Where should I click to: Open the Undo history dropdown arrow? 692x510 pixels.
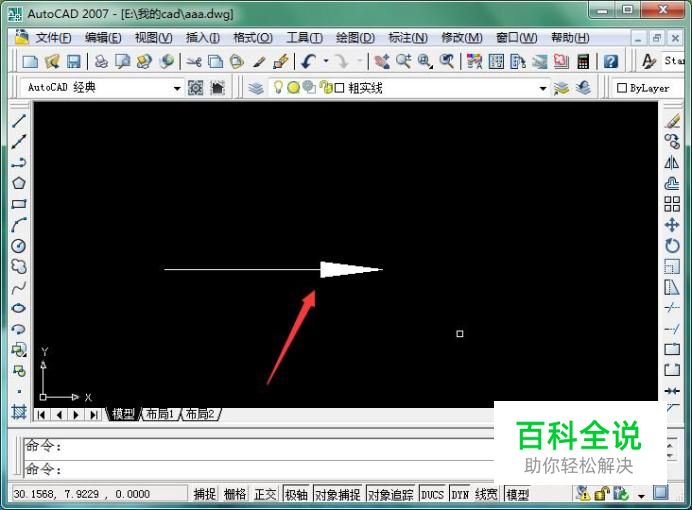point(326,61)
